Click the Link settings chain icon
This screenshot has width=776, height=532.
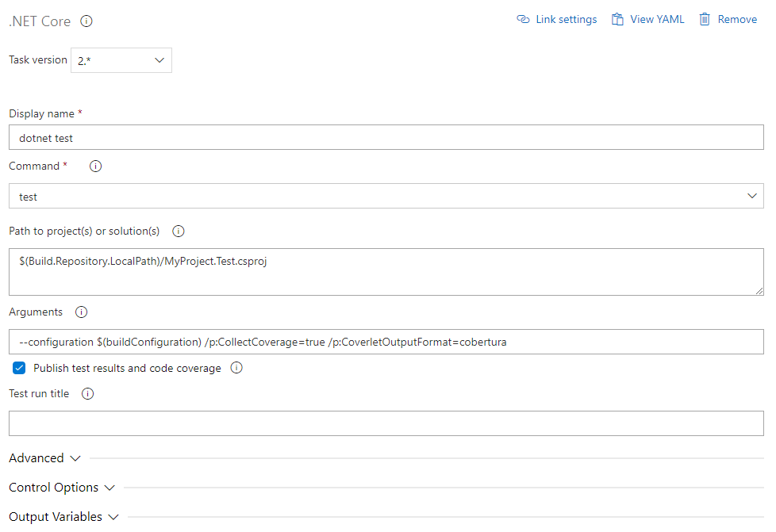[523, 19]
